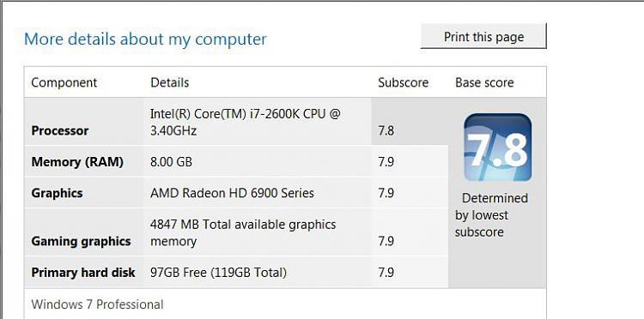Select the Primary hard disk row label

[83, 273]
